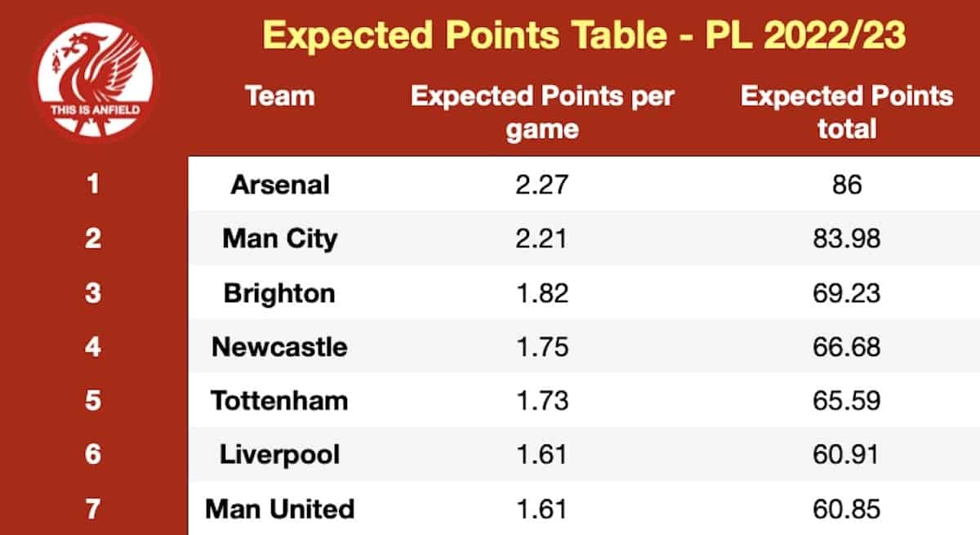Select the Tottenham team cell

[x=280, y=400]
